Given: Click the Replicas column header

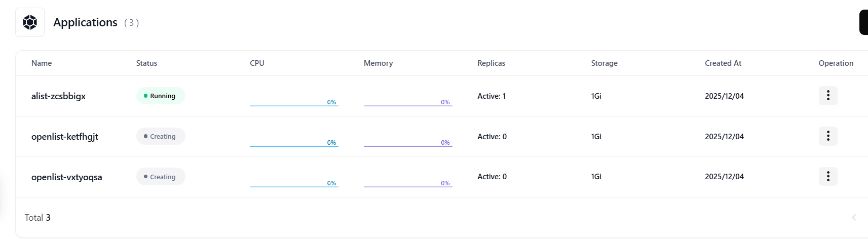Looking at the screenshot, I should coord(491,63).
